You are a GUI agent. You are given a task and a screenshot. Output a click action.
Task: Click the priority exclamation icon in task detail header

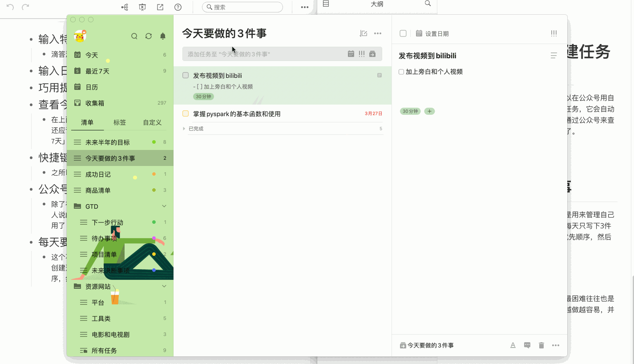[x=554, y=33]
